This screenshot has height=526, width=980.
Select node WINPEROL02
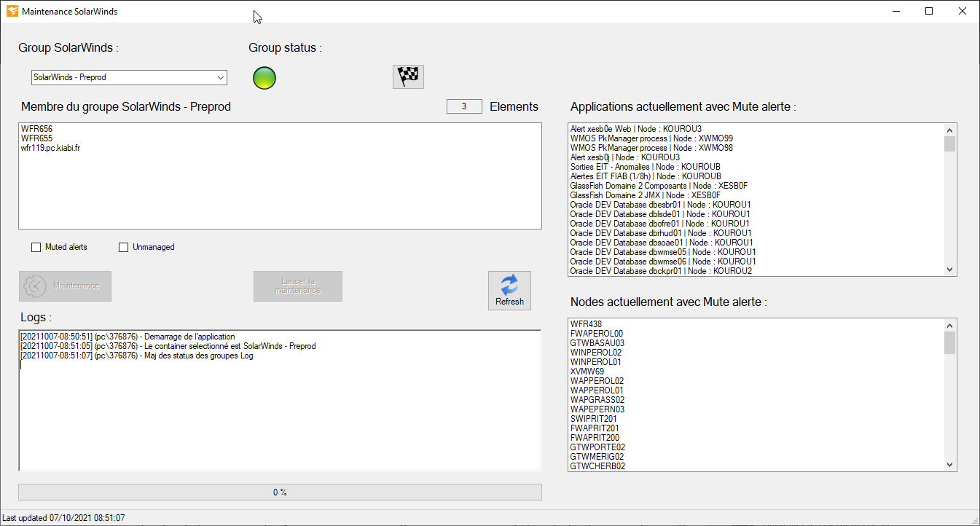pyautogui.click(x=595, y=353)
